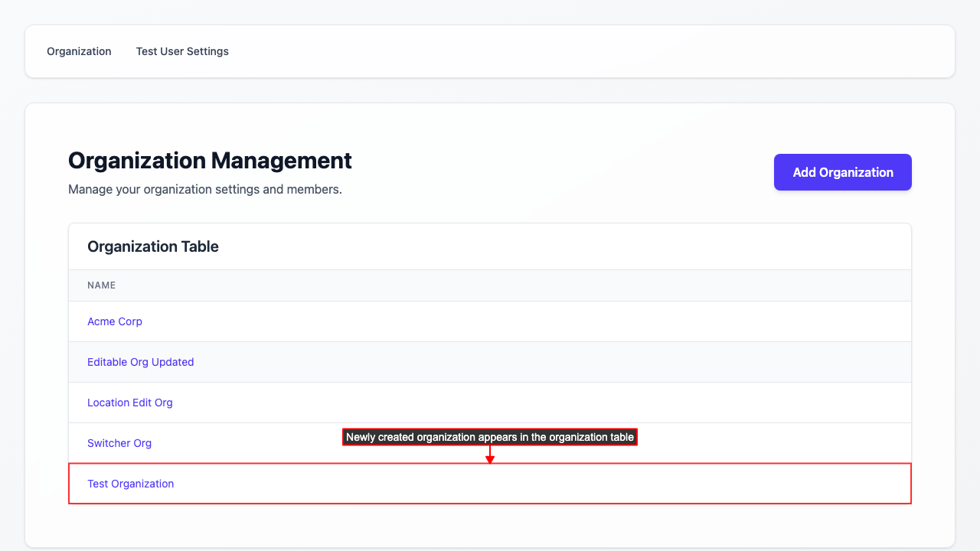980x551 pixels.
Task: Click the right end of Switcher Org row
Action: 880,443
